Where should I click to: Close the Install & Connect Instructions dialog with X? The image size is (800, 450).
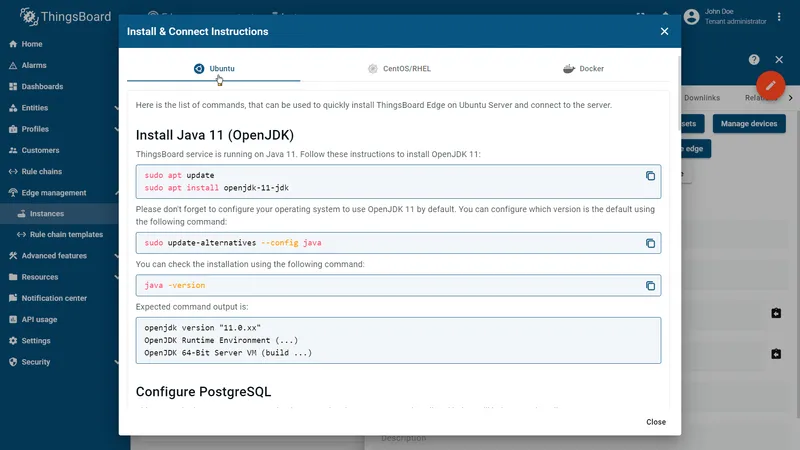[x=664, y=31]
